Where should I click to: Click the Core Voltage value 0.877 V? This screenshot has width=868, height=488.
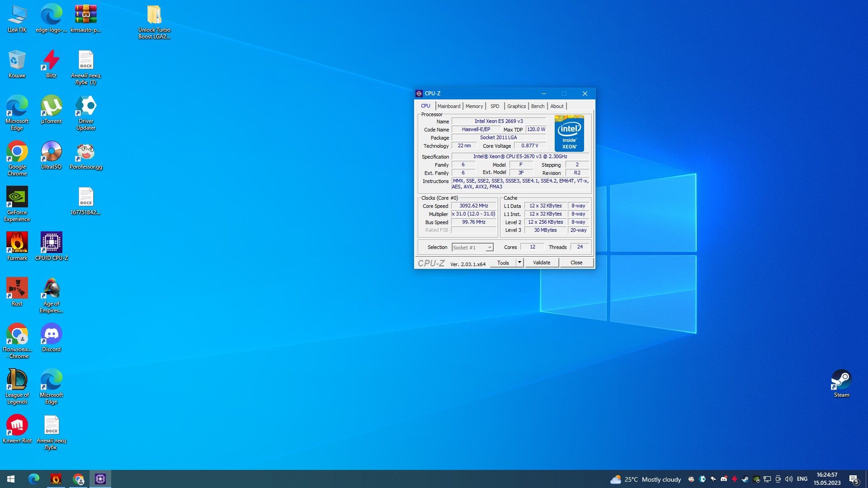point(530,145)
